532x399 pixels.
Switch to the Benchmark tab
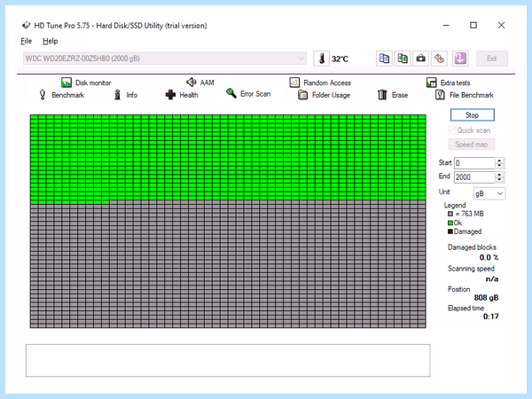[x=62, y=95]
